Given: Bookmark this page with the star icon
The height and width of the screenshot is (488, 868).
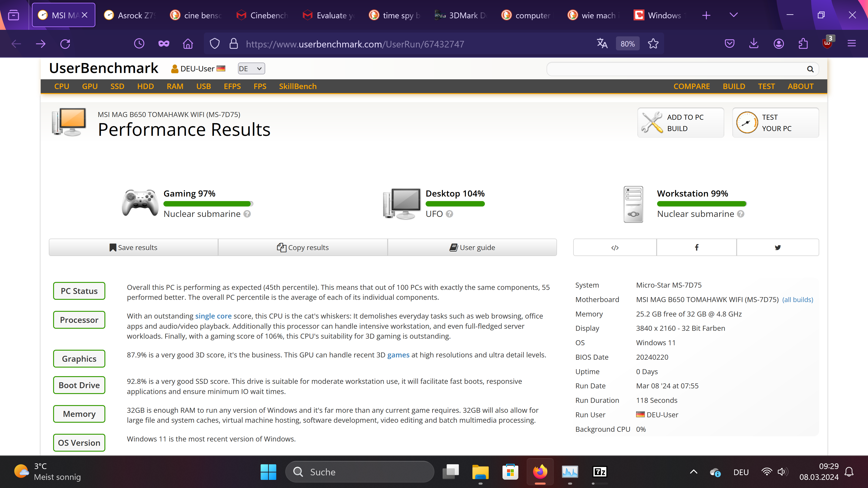Looking at the screenshot, I should pyautogui.click(x=653, y=44).
